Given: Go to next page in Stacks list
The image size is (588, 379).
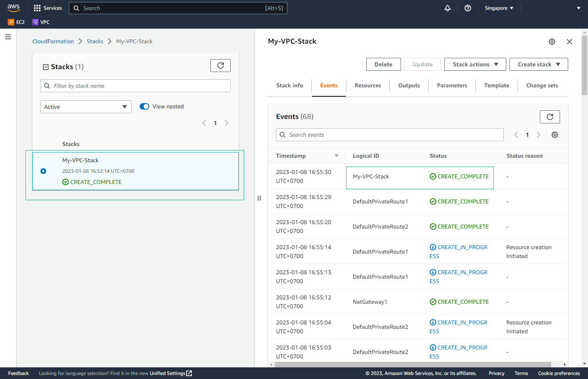Looking at the screenshot, I should (x=227, y=123).
